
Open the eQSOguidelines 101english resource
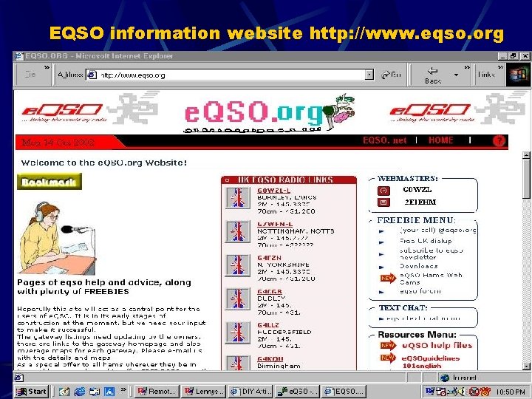(x=430, y=361)
